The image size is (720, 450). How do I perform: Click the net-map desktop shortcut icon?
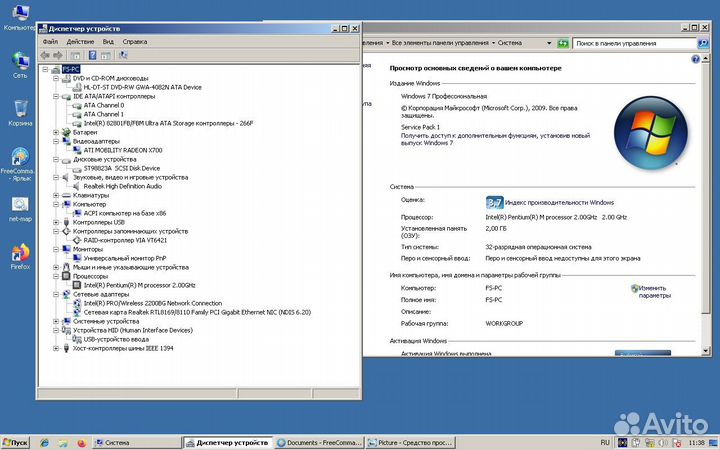click(x=20, y=207)
